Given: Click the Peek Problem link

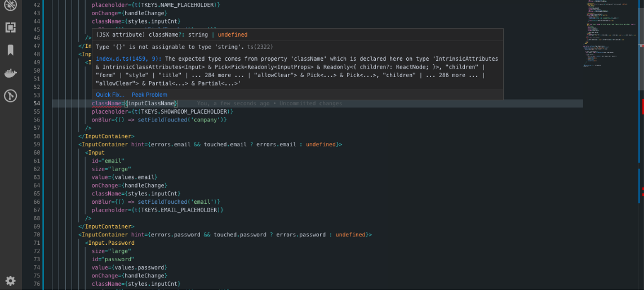Looking at the screenshot, I should (149, 95).
